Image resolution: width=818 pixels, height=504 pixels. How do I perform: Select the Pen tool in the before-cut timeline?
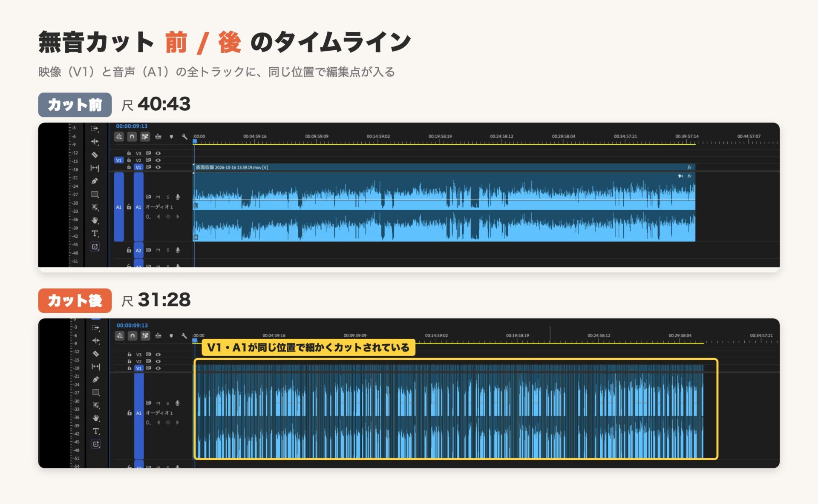click(95, 181)
